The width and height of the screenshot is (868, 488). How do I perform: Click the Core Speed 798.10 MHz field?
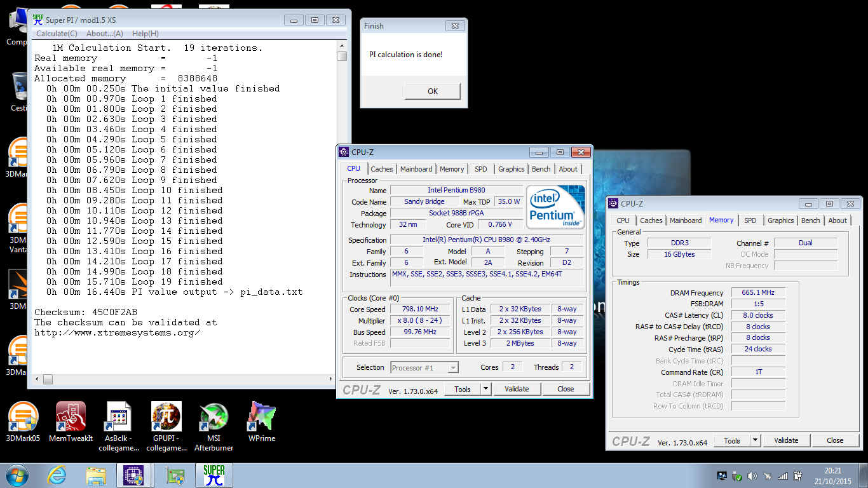(420, 309)
